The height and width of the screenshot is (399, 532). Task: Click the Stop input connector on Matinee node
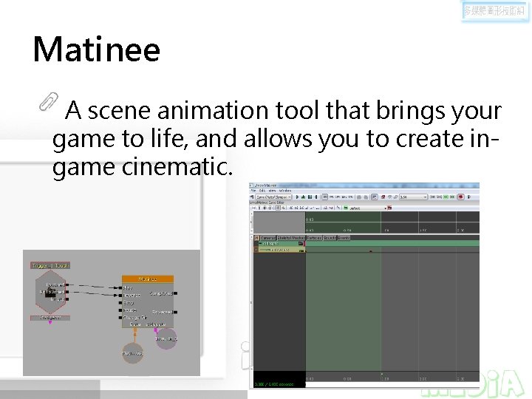[x=120, y=303]
